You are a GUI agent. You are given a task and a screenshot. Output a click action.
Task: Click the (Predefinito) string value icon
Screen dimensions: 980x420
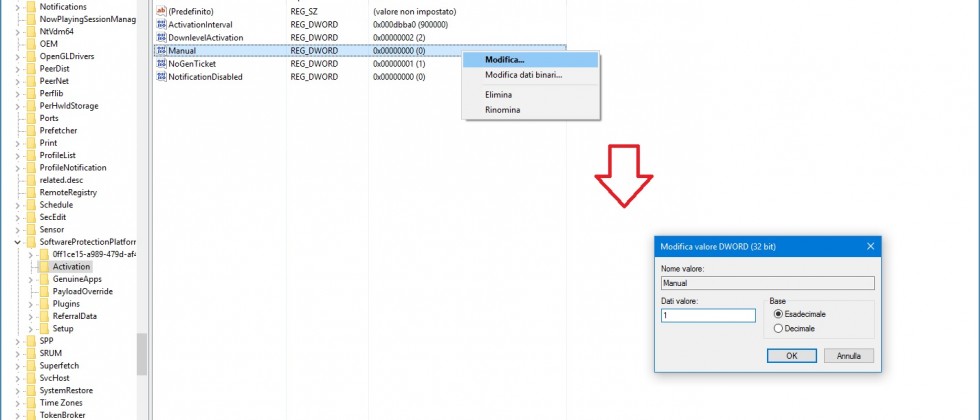tap(161, 11)
